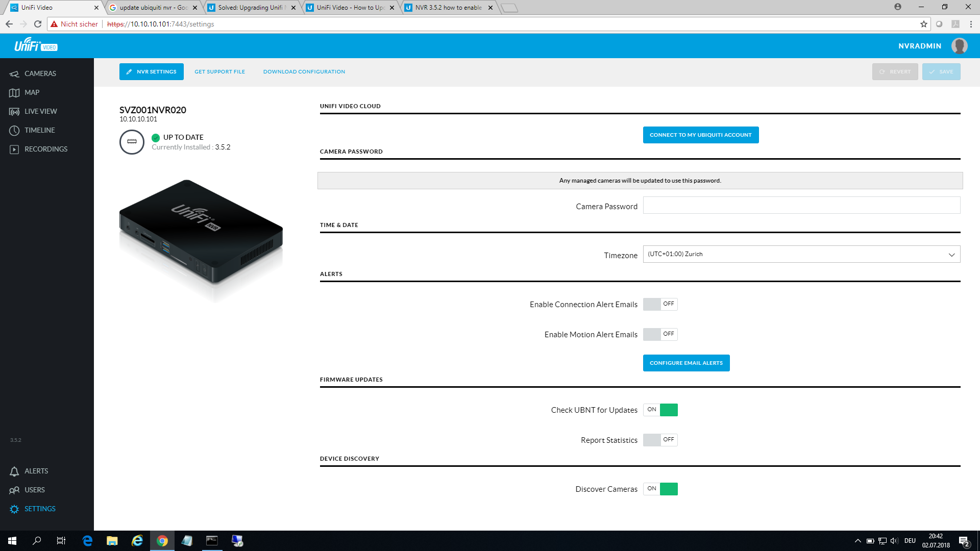
Task: Open the Alerts bell icon
Action: (14, 471)
